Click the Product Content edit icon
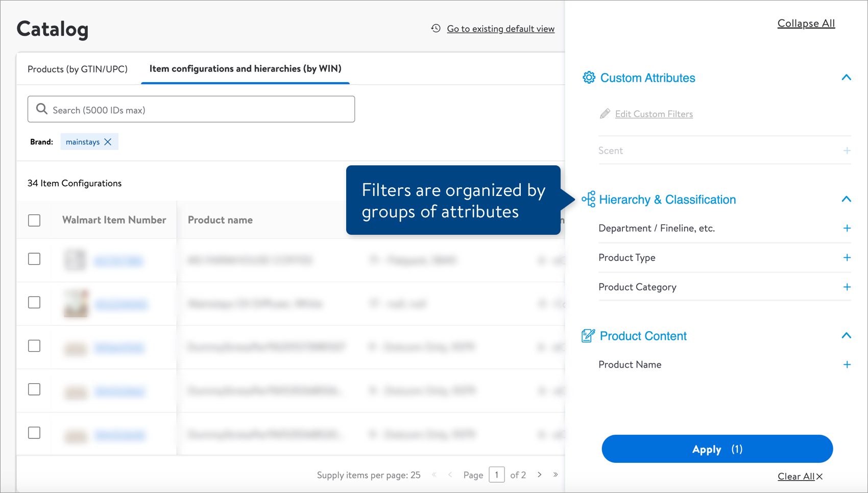868x493 pixels. (x=589, y=336)
